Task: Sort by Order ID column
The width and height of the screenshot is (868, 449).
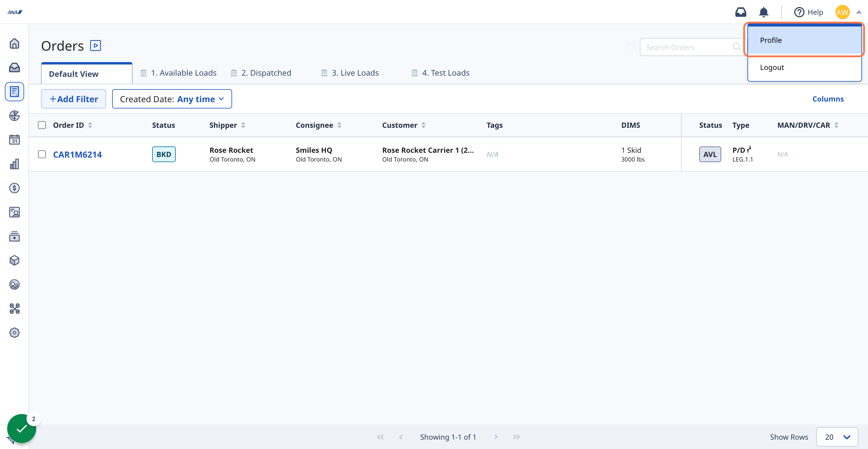Action: 90,125
